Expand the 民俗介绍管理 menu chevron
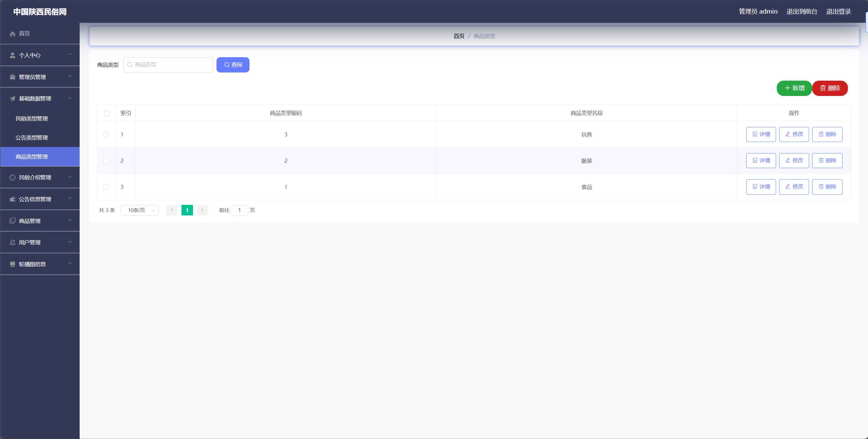Screen dimensions: 868x439 click(70, 177)
